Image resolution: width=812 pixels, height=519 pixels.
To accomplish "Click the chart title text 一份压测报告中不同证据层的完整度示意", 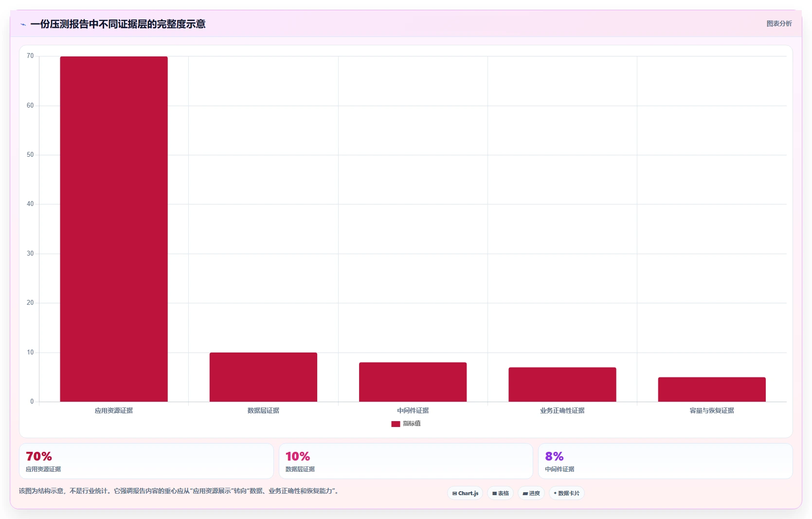I will 118,24.
